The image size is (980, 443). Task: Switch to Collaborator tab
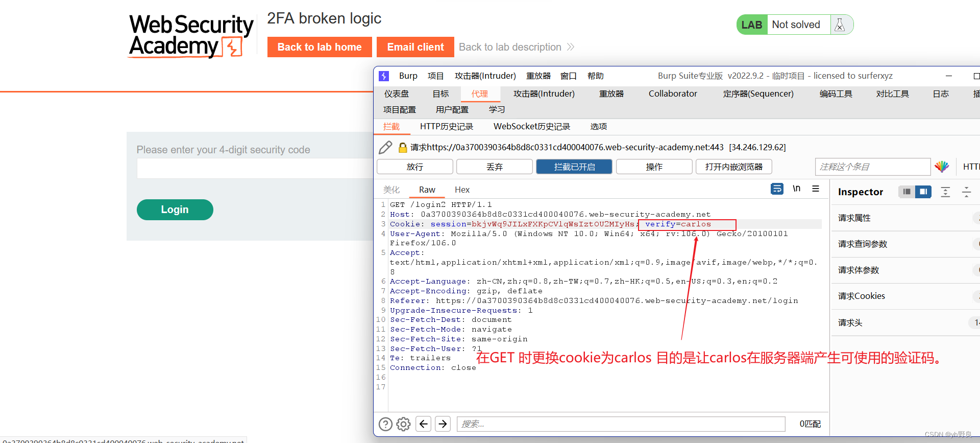(673, 94)
